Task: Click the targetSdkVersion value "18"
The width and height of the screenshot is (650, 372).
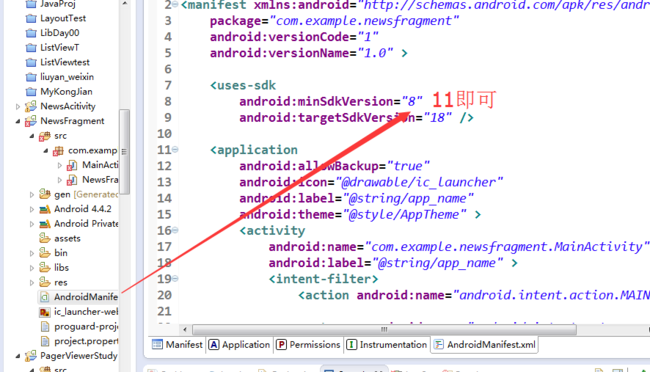Action: coord(438,117)
